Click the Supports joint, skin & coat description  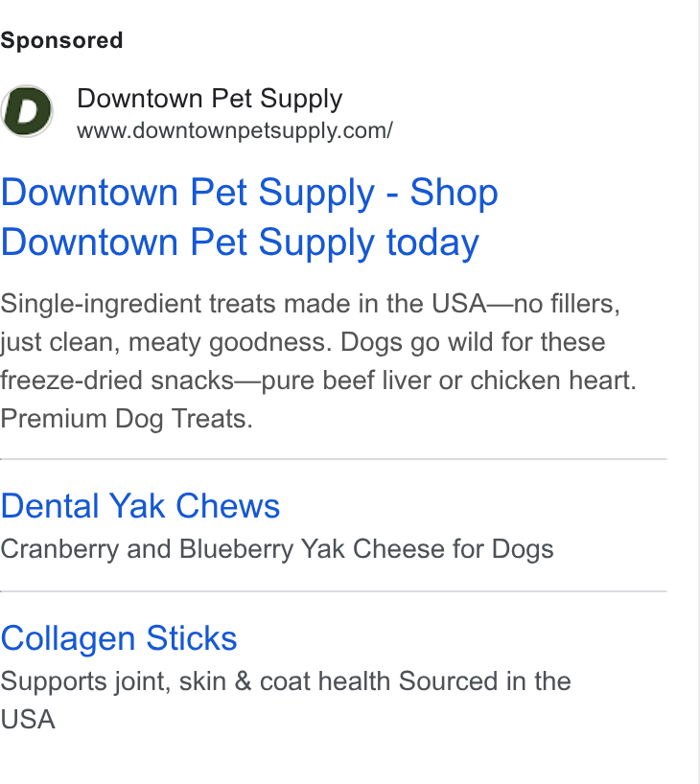point(285,681)
